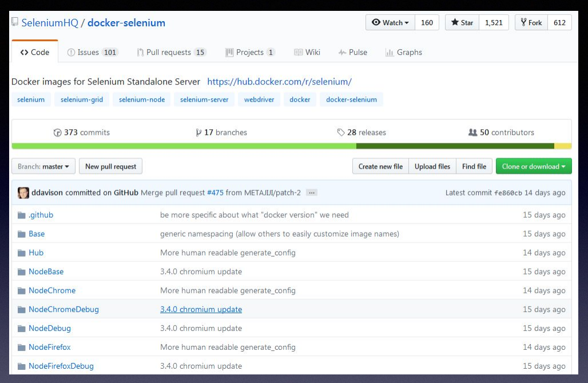Click the yellow language bar segment

563,146
